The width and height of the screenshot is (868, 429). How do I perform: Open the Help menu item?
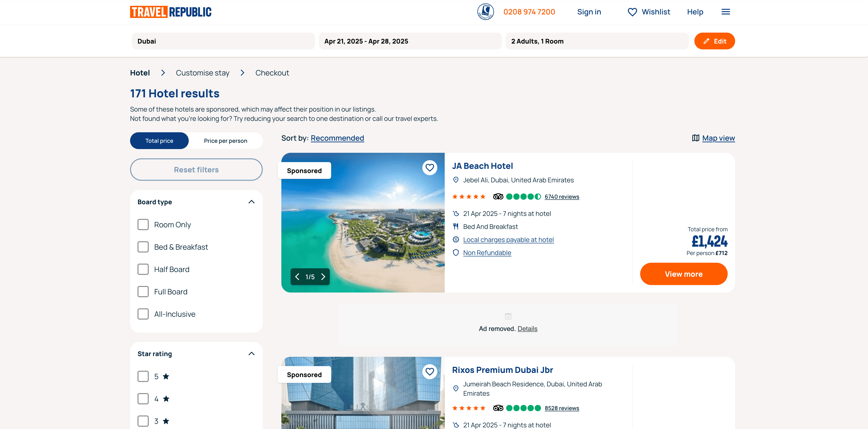tap(695, 12)
